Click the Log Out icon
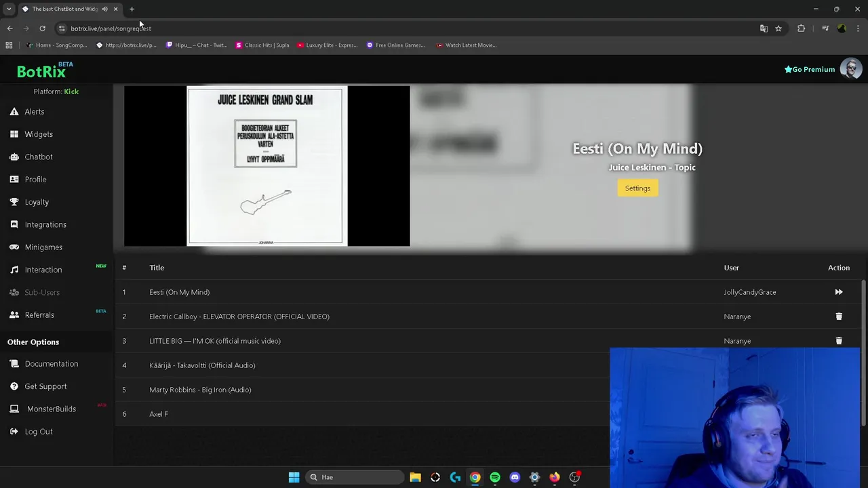Screen dimensions: 868x488 point(14,432)
